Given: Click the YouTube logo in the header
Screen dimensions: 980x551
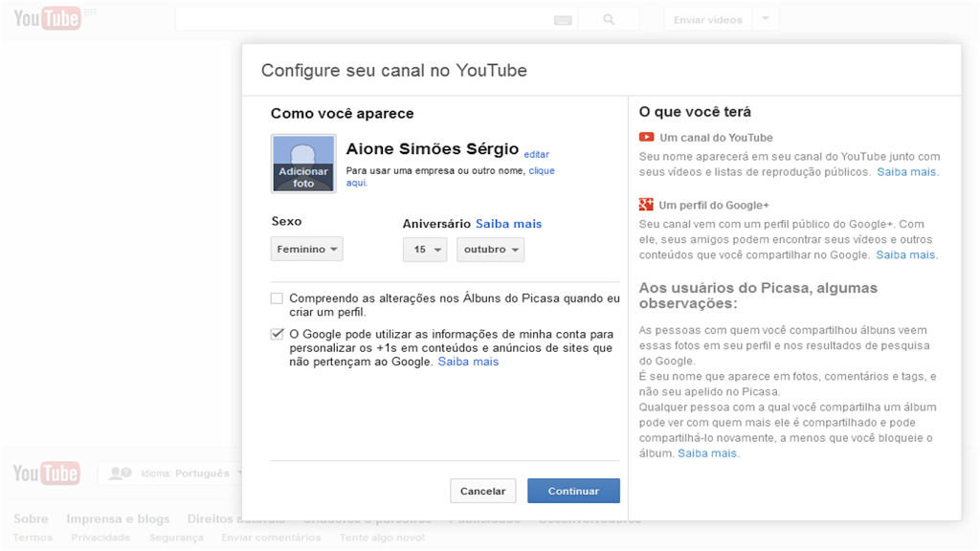Looking at the screenshot, I should coord(48,19).
